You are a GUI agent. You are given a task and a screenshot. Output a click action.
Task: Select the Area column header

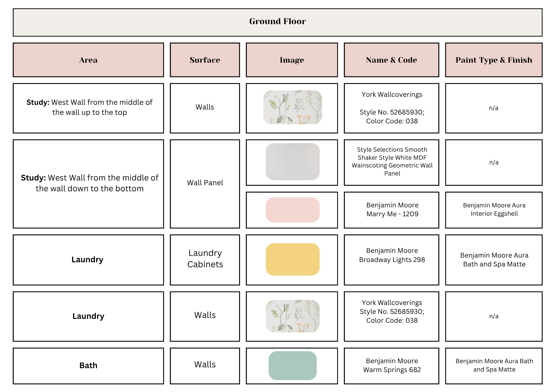click(88, 60)
